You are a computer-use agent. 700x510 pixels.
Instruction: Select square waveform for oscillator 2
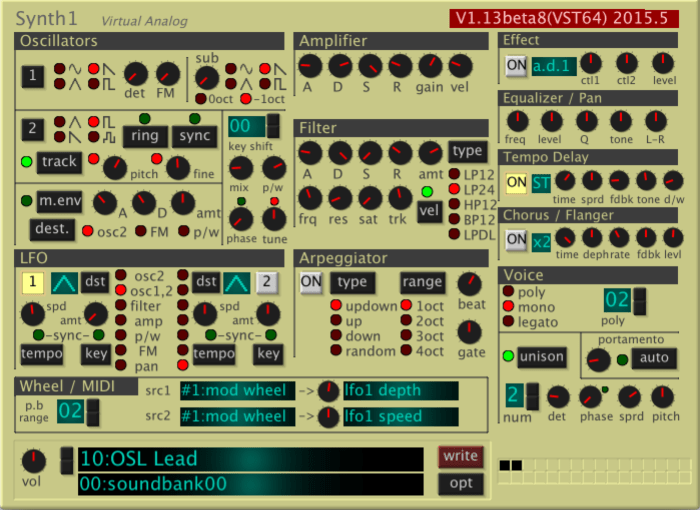94,121
